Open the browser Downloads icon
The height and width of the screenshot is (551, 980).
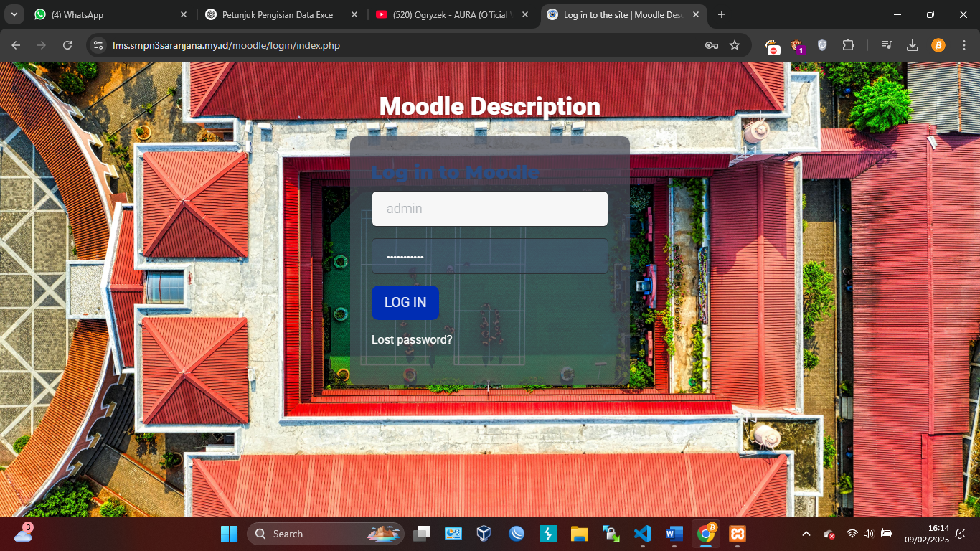[x=913, y=45]
